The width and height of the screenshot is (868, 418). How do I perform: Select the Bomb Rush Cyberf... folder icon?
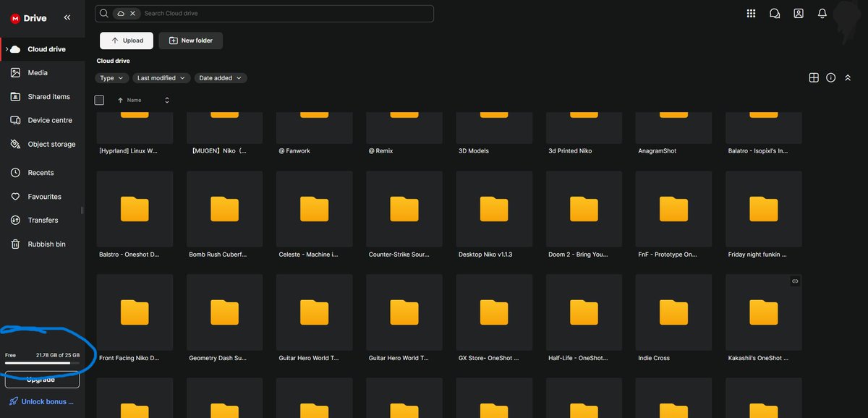224,209
